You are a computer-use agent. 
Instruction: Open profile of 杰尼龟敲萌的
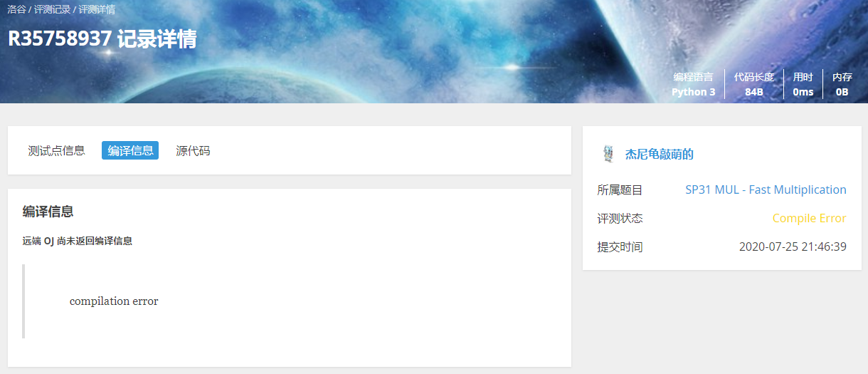pos(659,154)
